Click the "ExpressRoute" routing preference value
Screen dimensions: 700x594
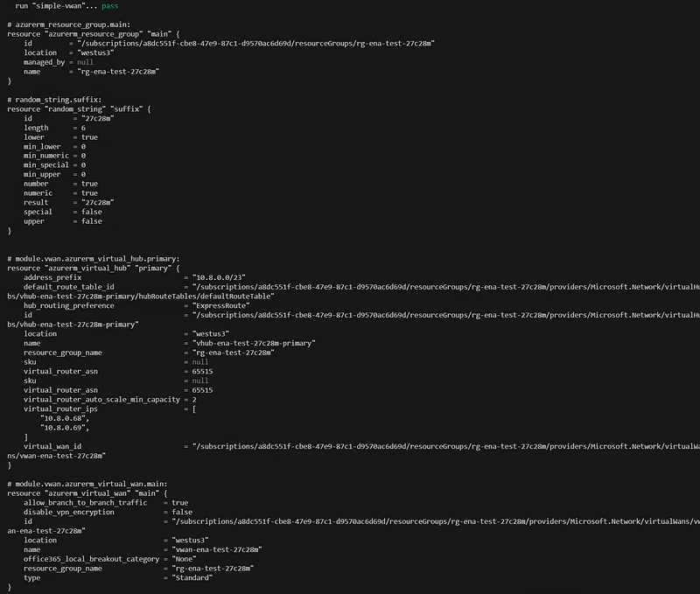pyautogui.click(x=221, y=305)
